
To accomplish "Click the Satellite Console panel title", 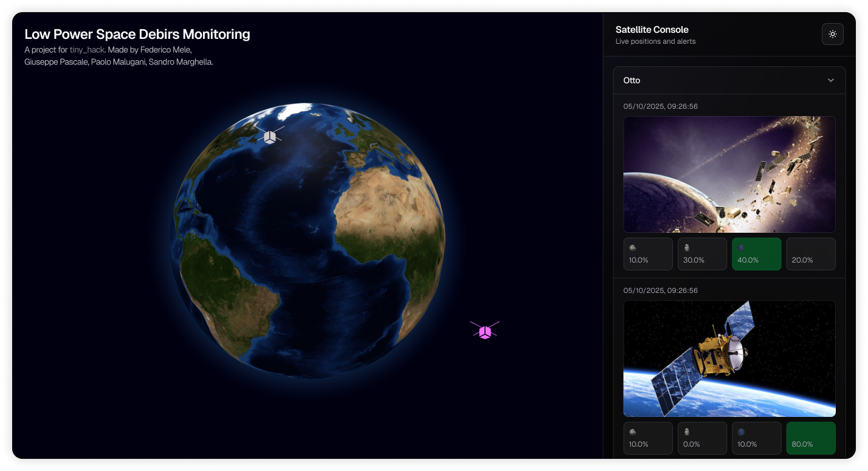I will point(652,29).
